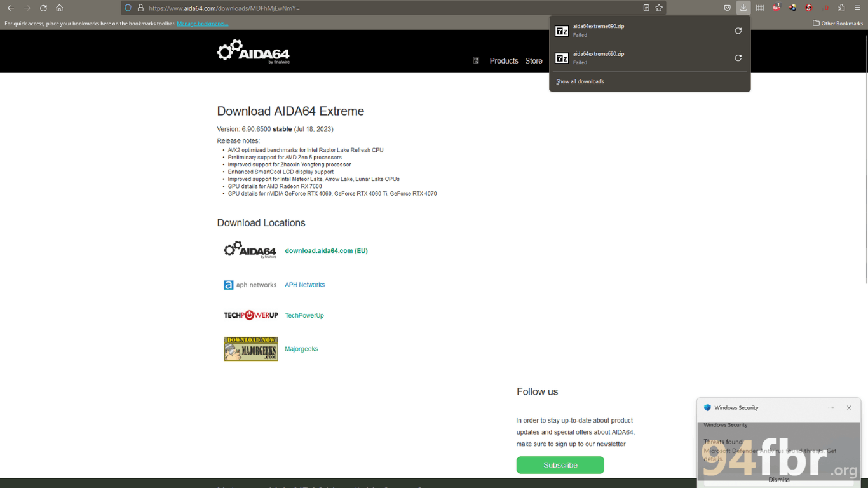Click the browser forward arrow
This screenshot has height=488, width=868.
click(27, 8)
